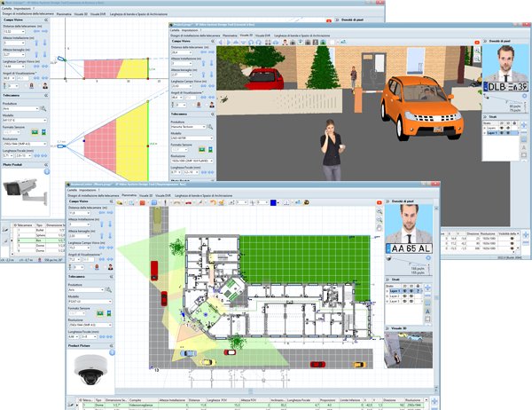Toggle first camera visibility eye in 3D window table

pyautogui.click(x=512, y=239)
